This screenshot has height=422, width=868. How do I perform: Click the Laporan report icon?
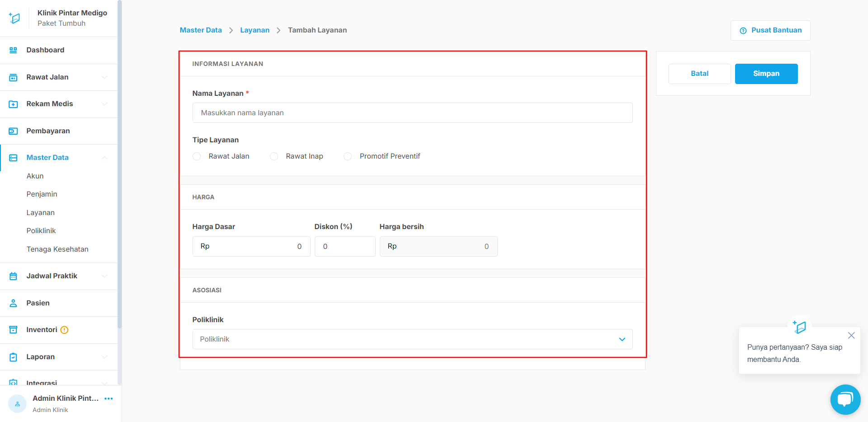tap(13, 357)
